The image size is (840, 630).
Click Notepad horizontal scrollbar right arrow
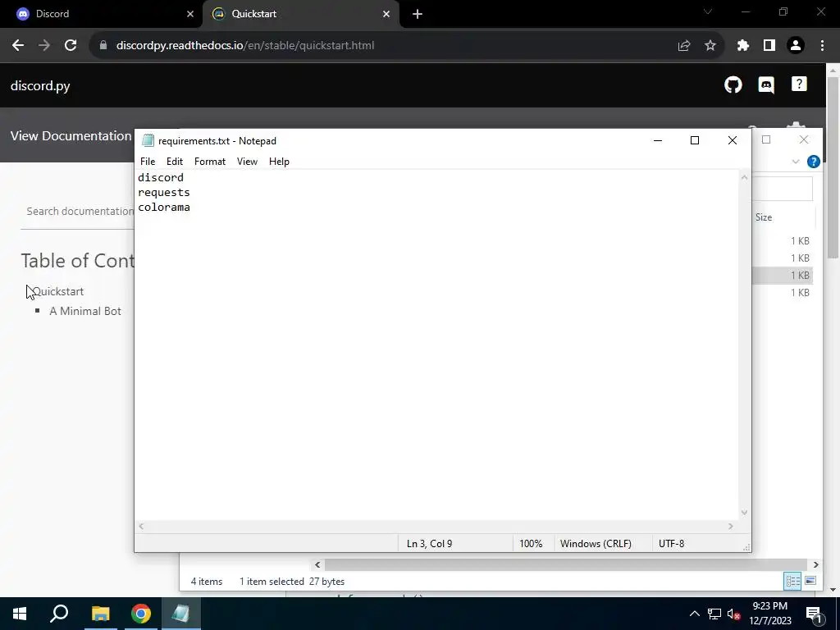tap(731, 527)
